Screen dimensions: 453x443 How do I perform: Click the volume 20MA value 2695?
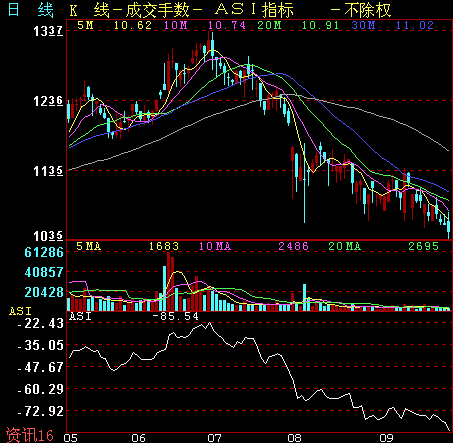pos(424,246)
